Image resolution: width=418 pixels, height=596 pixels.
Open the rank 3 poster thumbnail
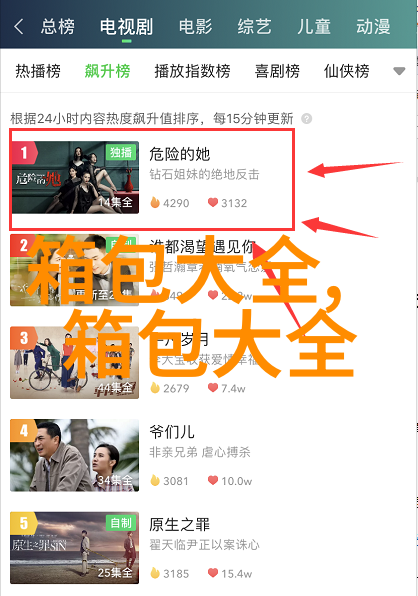click(74, 363)
